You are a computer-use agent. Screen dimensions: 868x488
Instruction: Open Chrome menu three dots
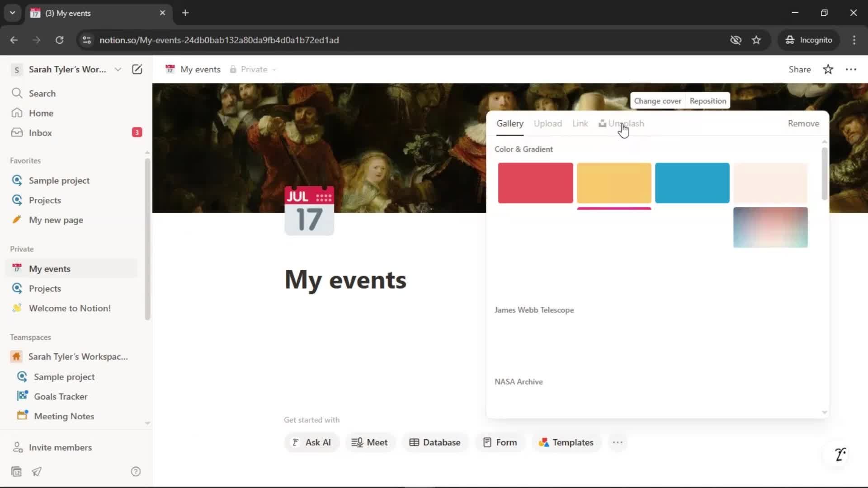click(x=854, y=40)
